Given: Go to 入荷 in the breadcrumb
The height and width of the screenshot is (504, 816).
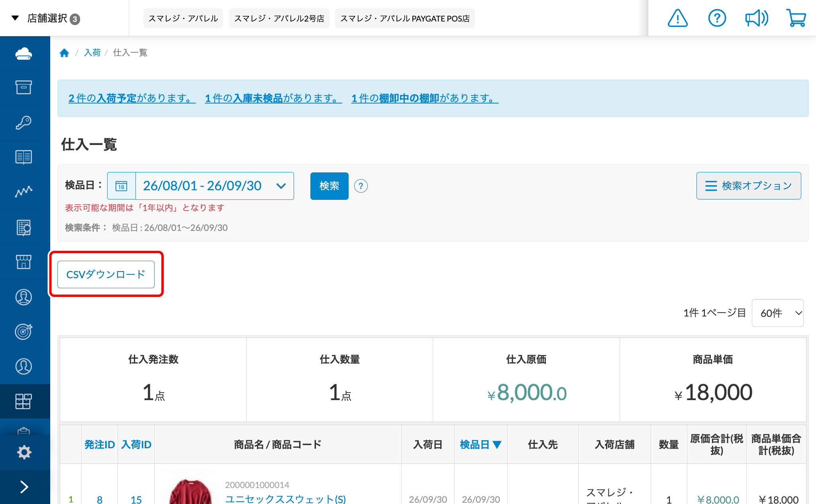Looking at the screenshot, I should coord(92,53).
